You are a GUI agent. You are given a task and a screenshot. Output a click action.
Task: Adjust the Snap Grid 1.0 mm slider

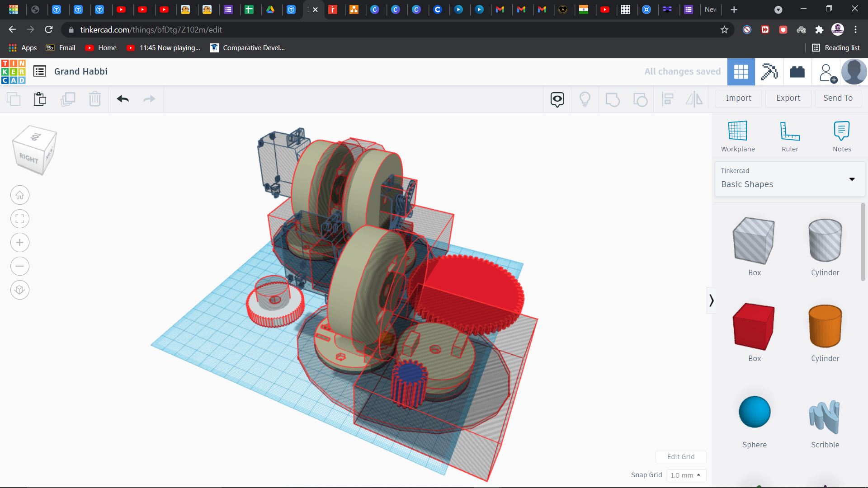click(684, 475)
